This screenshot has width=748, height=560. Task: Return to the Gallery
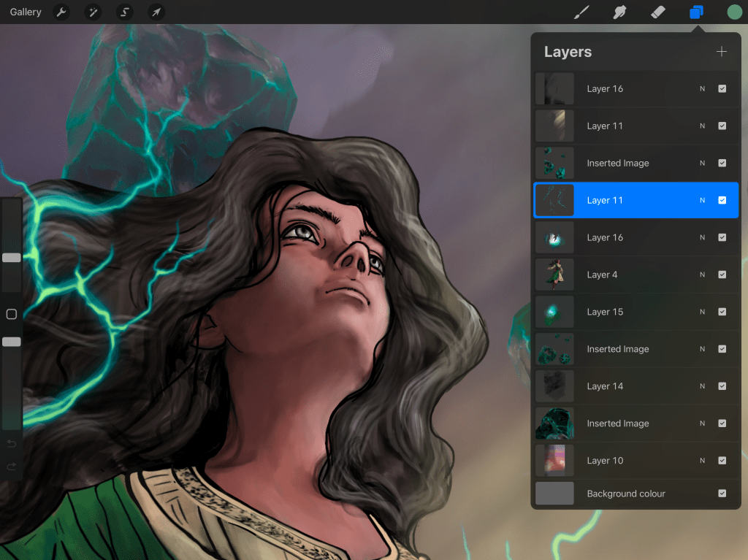coord(25,12)
